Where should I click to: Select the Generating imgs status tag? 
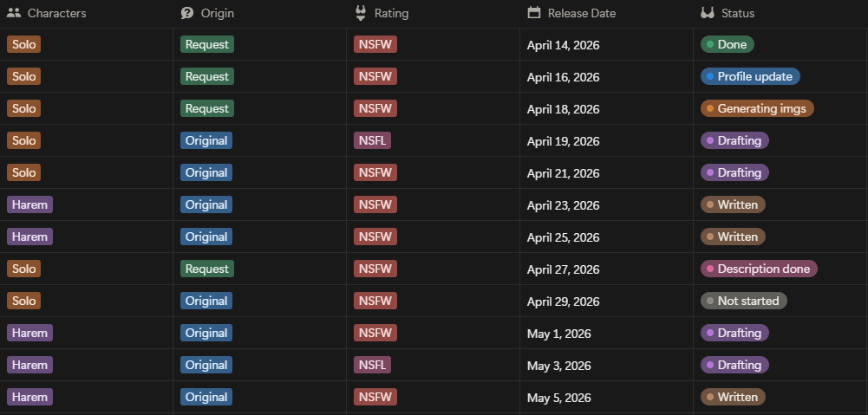point(757,108)
